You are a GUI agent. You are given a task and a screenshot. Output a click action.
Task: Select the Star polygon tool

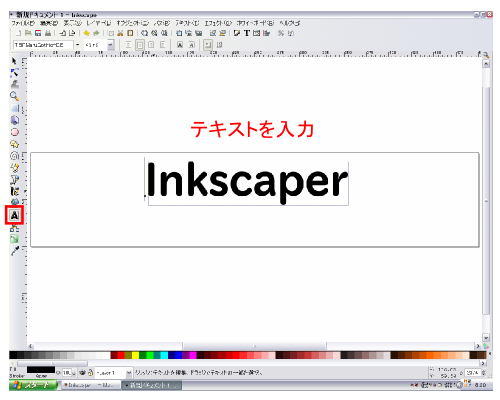(x=15, y=144)
